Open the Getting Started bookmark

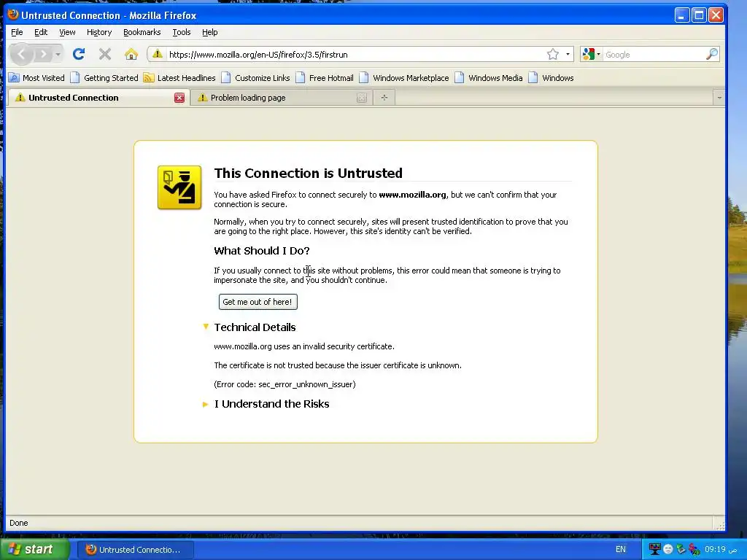104,77
